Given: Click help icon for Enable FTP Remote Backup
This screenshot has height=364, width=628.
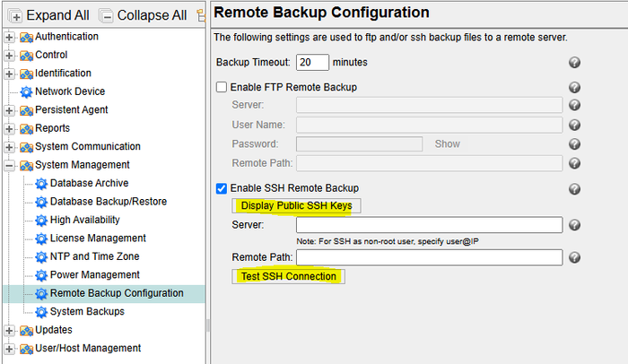Looking at the screenshot, I should [574, 88].
